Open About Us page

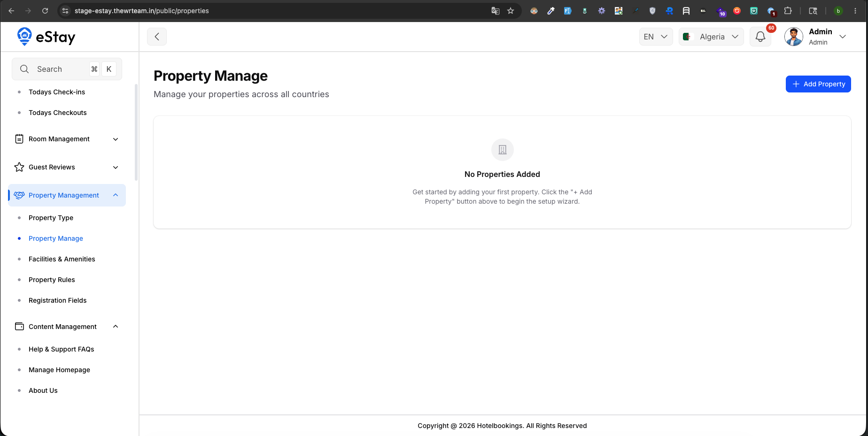coord(43,390)
